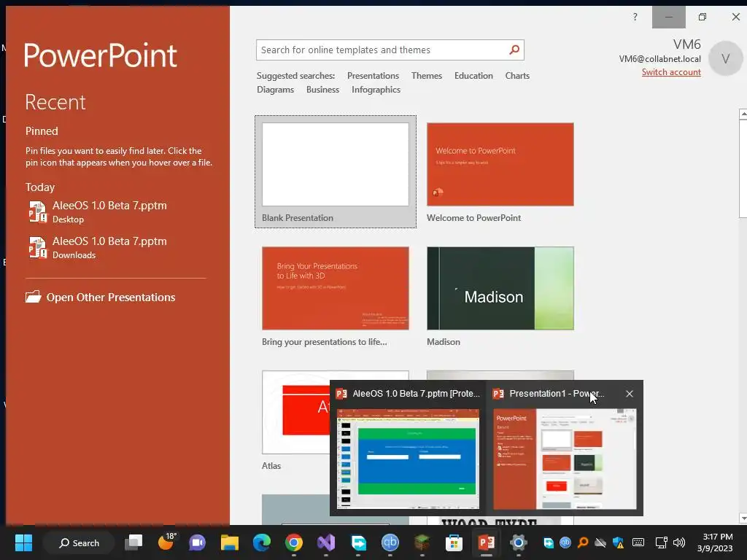Click the Windows Security warning tray icon
Screen dimensions: 747x560
coord(619,542)
